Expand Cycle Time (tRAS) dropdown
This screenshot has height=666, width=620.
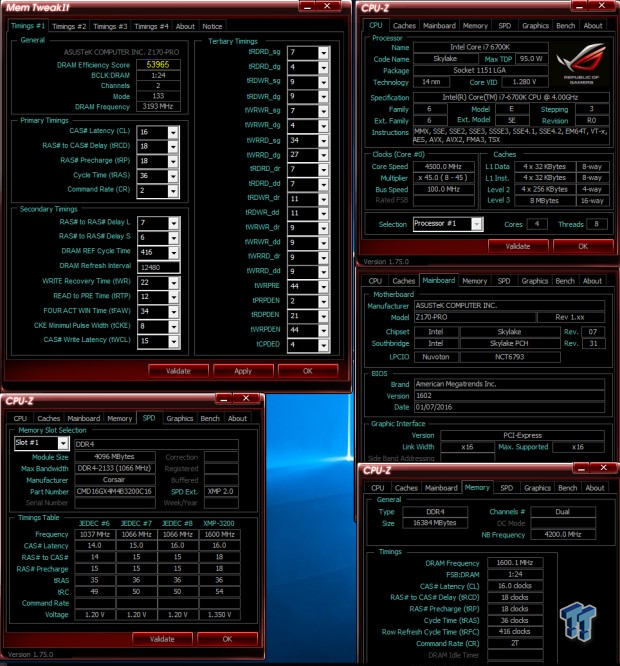point(173,176)
